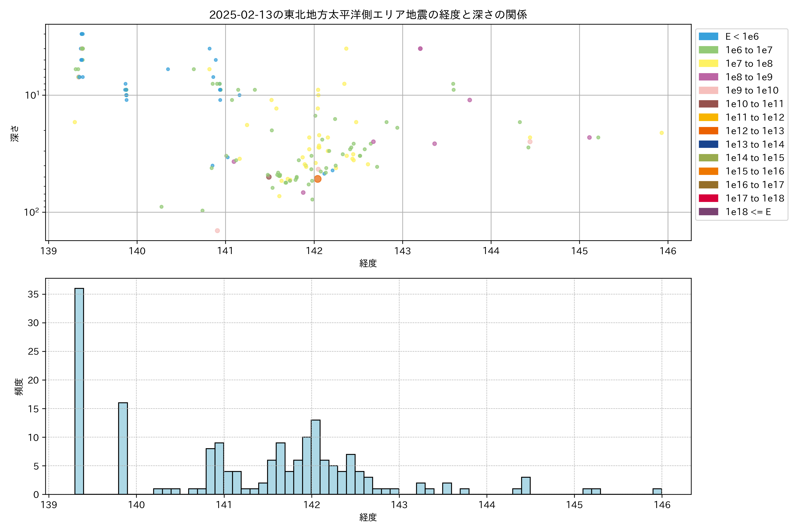Click the crimson '1e17 to 1e18' legend swatch

click(x=708, y=198)
